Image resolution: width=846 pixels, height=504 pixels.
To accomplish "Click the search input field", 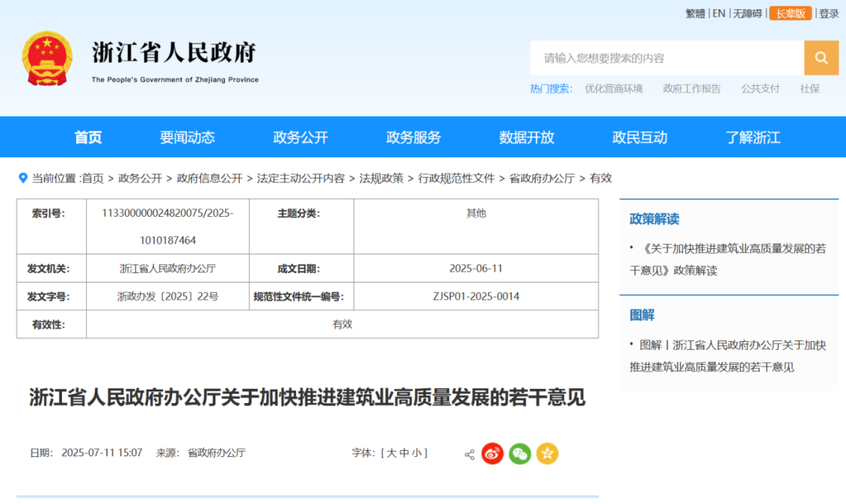I will click(x=667, y=58).
